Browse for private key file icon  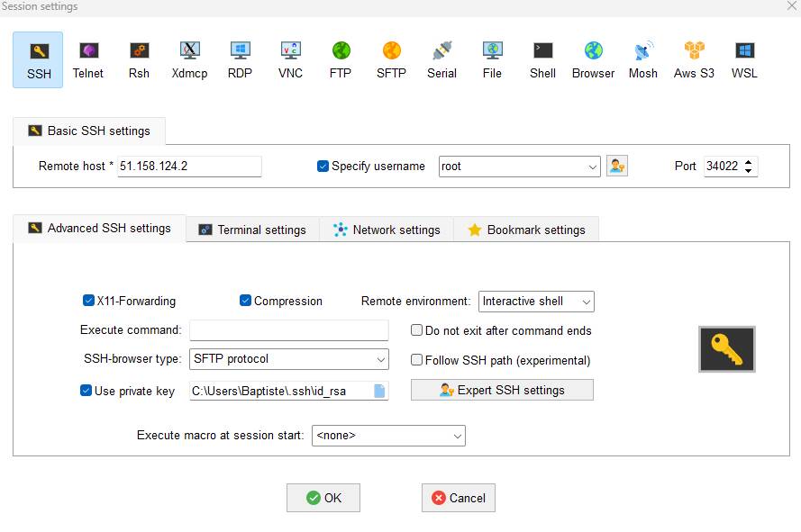tap(379, 391)
